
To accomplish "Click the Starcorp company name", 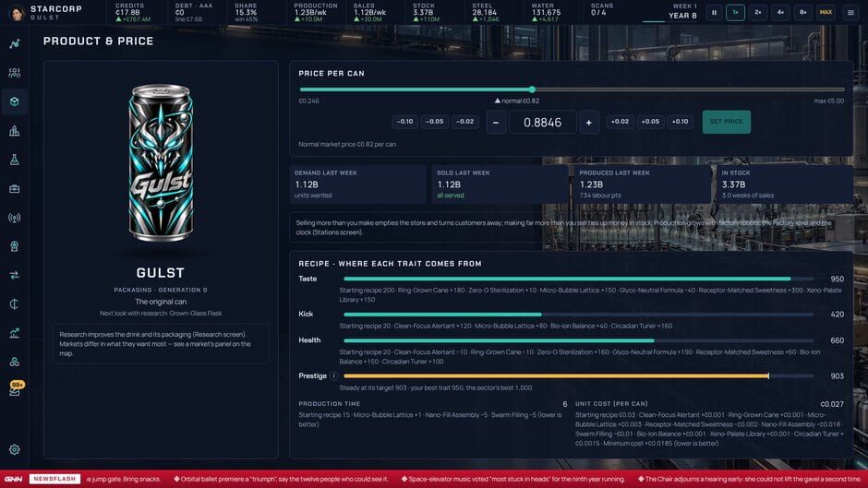I will tap(56, 9).
